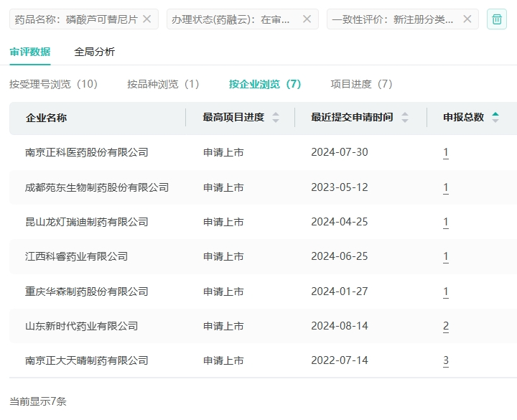Open 申报总数 link for 南京正大天晴制药
The image size is (517, 420).
click(446, 360)
